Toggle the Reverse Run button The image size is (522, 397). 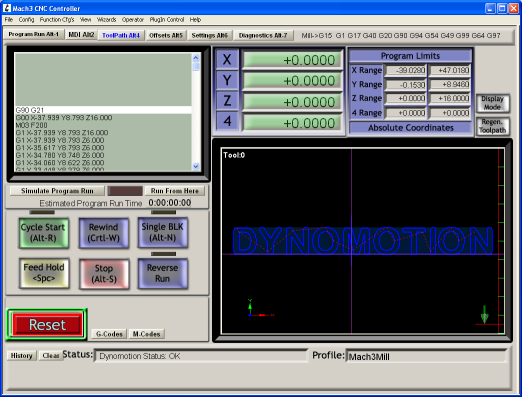point(163,273)
